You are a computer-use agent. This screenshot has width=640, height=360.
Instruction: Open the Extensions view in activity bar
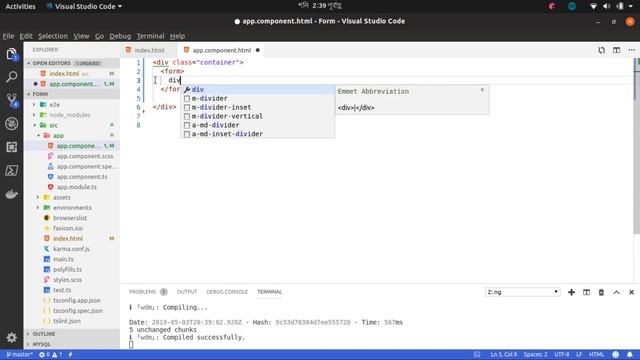(x=11, y=147)
